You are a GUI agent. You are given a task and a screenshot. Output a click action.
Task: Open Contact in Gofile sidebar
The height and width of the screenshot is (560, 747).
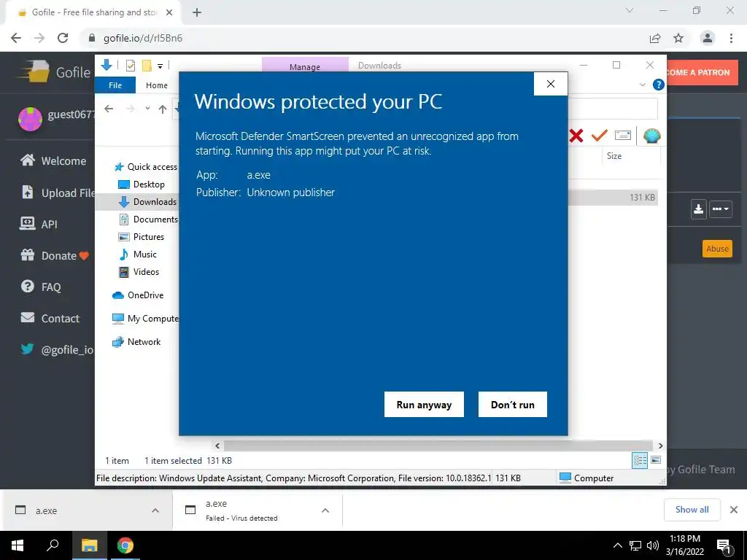(50, 318)
